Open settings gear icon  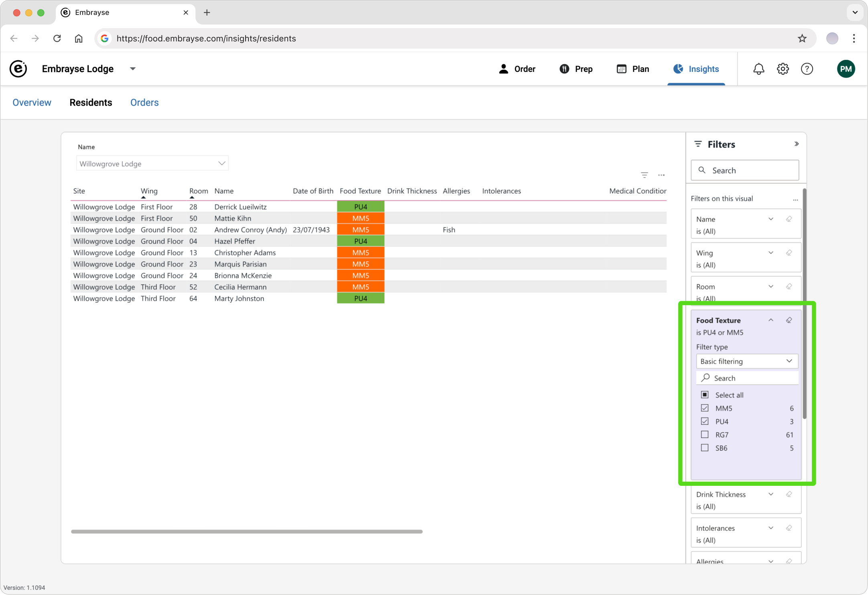tap(783, 69)
